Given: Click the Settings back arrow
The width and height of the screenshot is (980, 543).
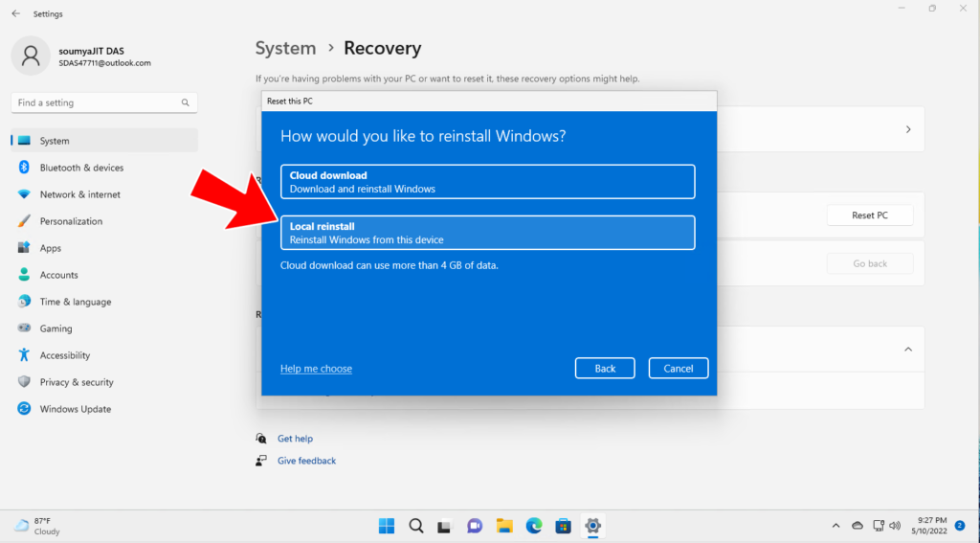Looking at the screenshot, I should click(x=15, y=13).
